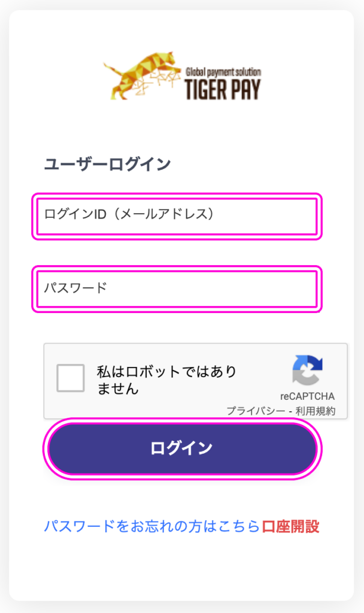Screen dimensions: 364x613
Task: Click the ユーザーログイン heading
Action: point(108,164)
